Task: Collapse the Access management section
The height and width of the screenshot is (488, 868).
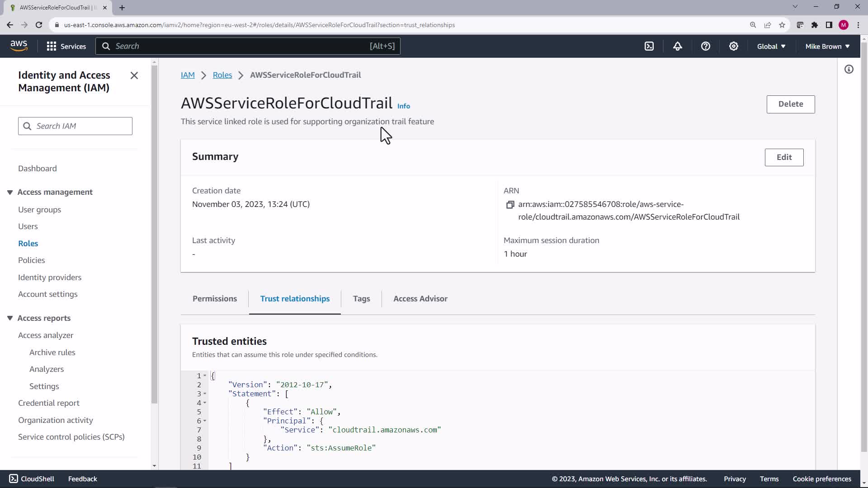Action: point(10,192)
